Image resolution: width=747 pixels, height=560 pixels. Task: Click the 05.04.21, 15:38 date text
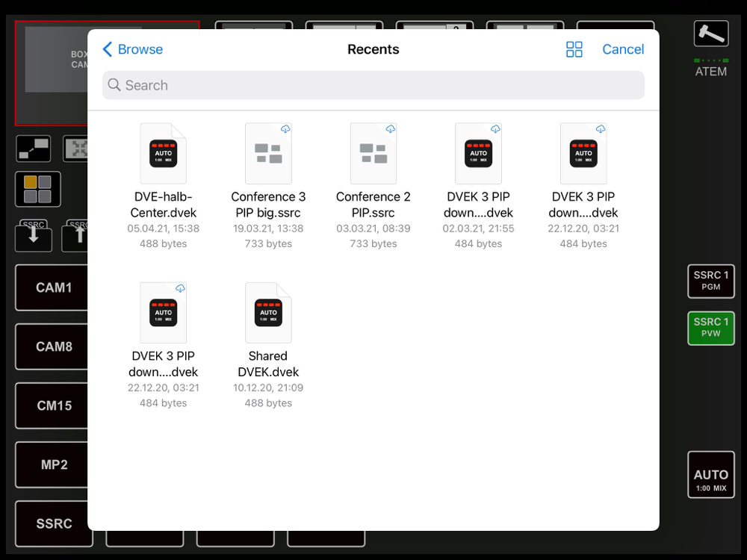pos(164,228)
